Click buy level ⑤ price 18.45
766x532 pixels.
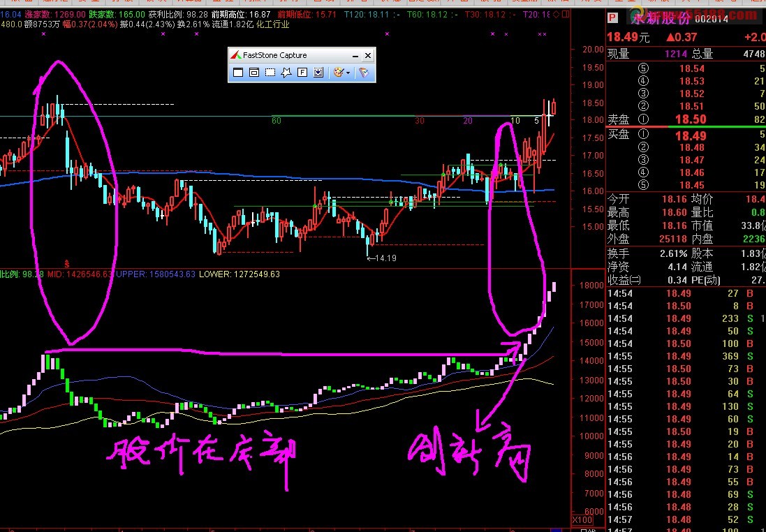692,186
